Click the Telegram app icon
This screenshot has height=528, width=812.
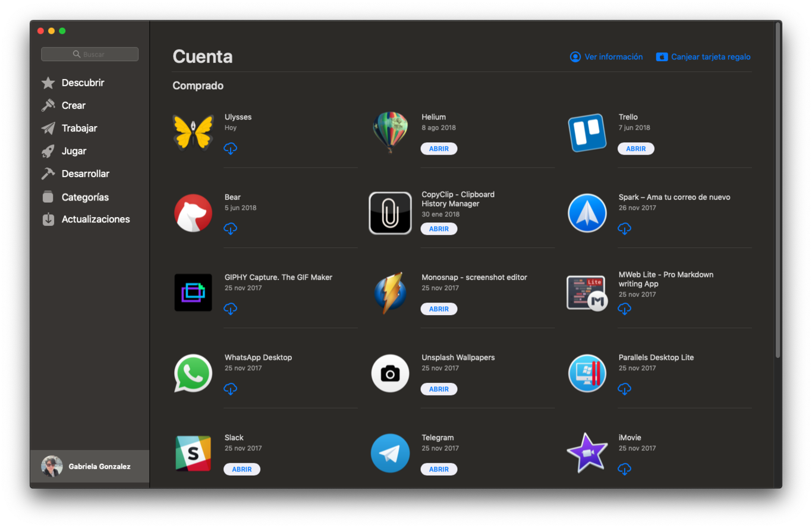click(x=390, y=453)
